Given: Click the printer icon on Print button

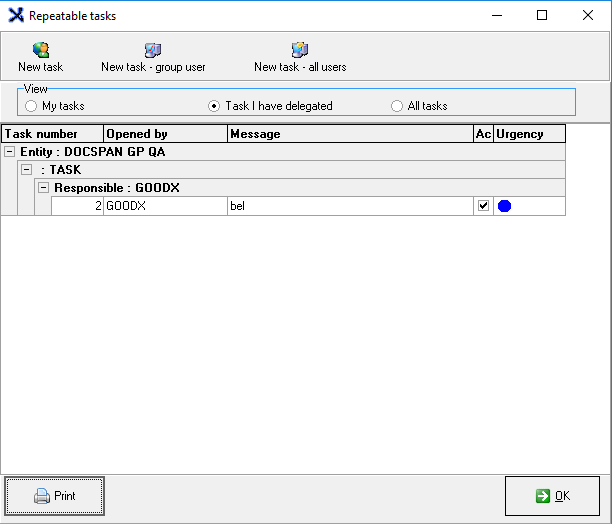Looking at the screenshot, I should [x=41, y=496].
